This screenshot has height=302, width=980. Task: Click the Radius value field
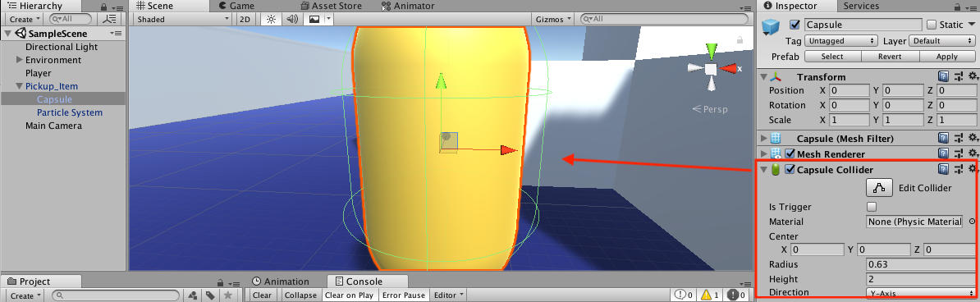pyautogui.click(x=921, y=264)
